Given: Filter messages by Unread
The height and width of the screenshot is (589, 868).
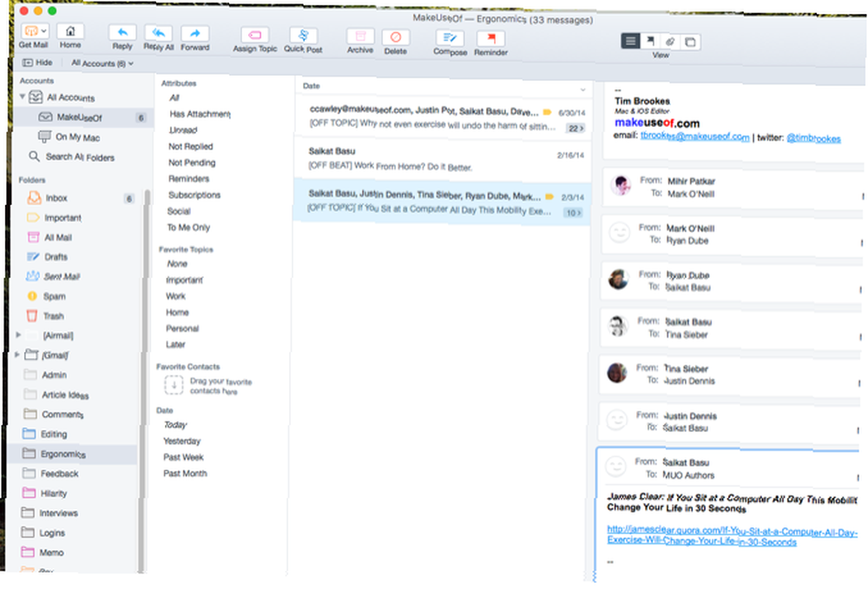Looking at the screenshot, I should point(183,130).
